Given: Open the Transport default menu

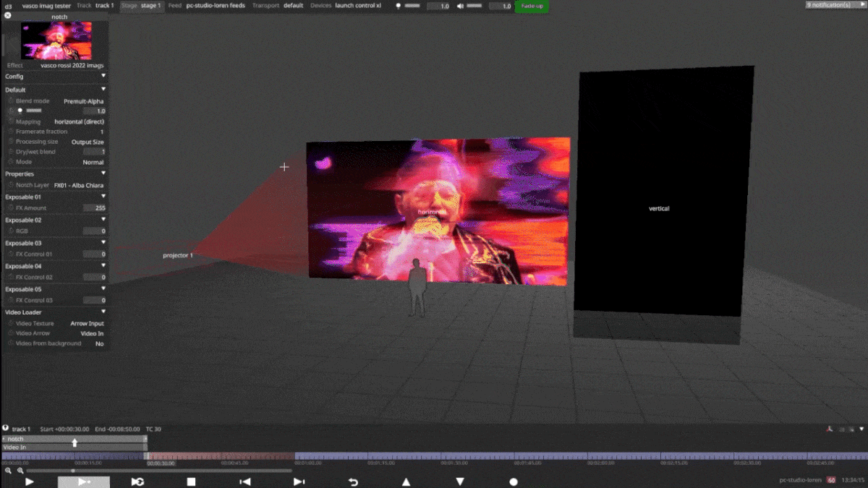Looking at the screenshot, I should tap(278, 5).
